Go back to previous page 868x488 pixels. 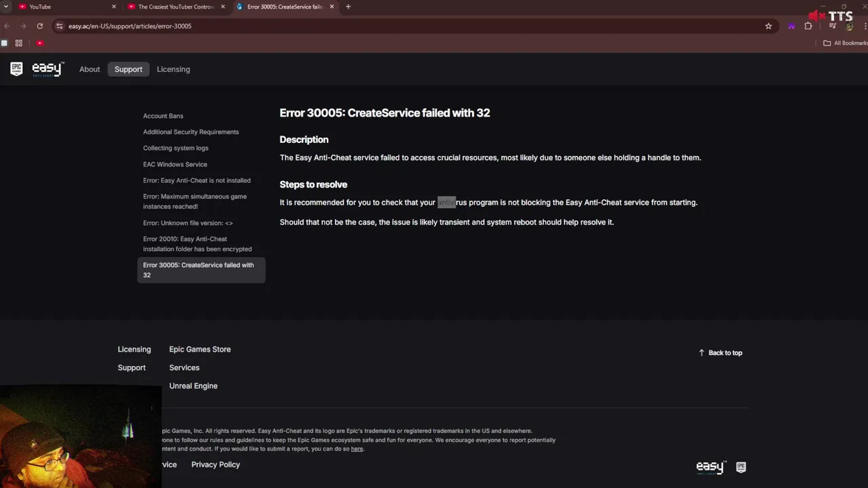pos(7,26)
